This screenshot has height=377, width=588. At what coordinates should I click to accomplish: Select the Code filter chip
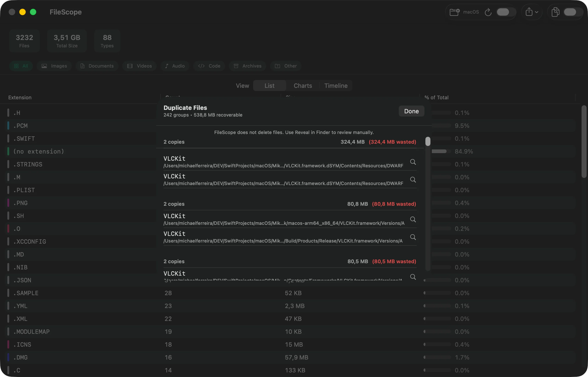(209, 66)
